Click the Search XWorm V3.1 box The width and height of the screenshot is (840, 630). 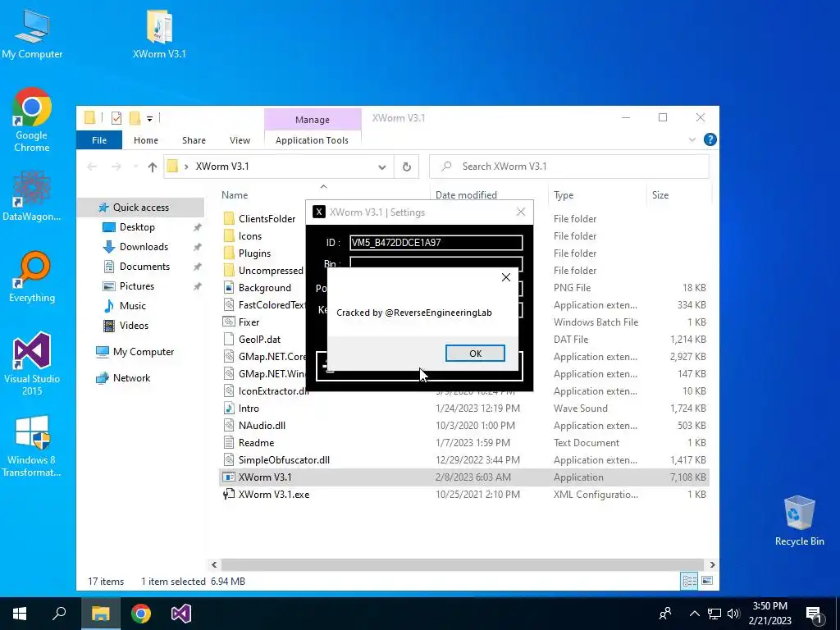569,167
